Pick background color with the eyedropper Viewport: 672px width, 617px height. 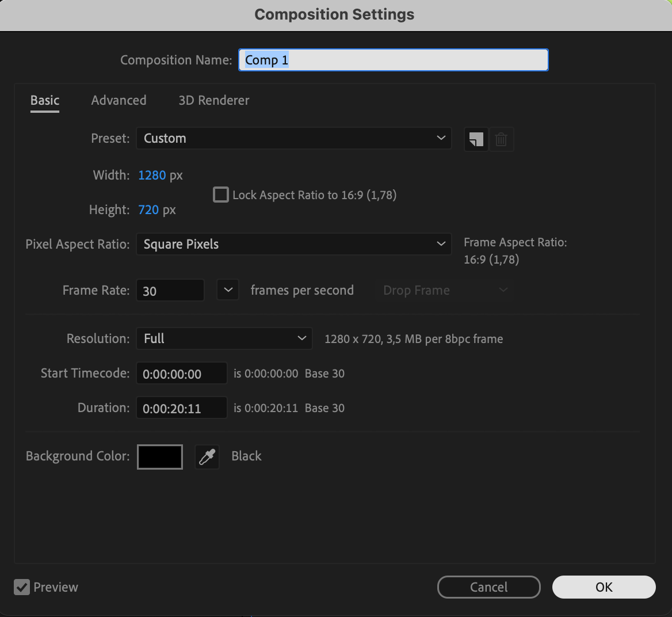(x=207, y=457)
